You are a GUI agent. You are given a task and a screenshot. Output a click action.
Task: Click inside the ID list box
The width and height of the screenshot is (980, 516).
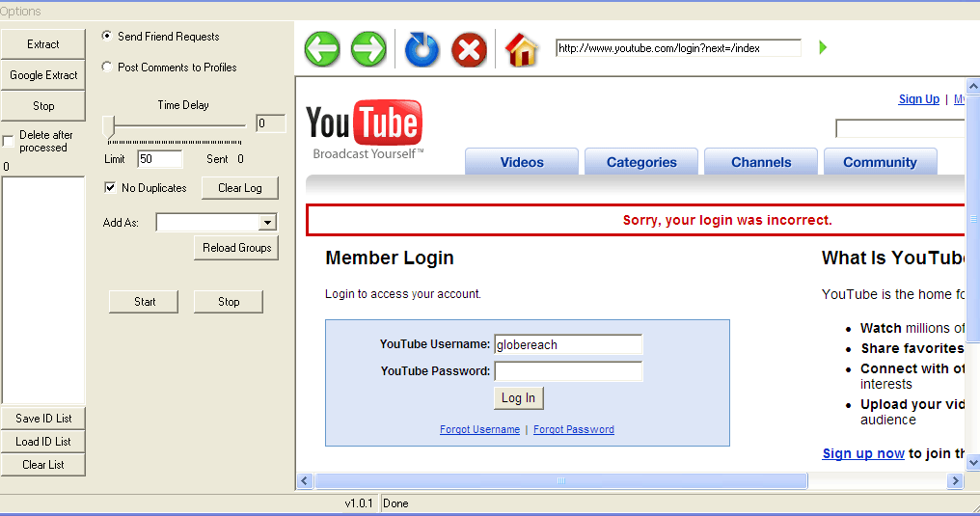[43, 290]
